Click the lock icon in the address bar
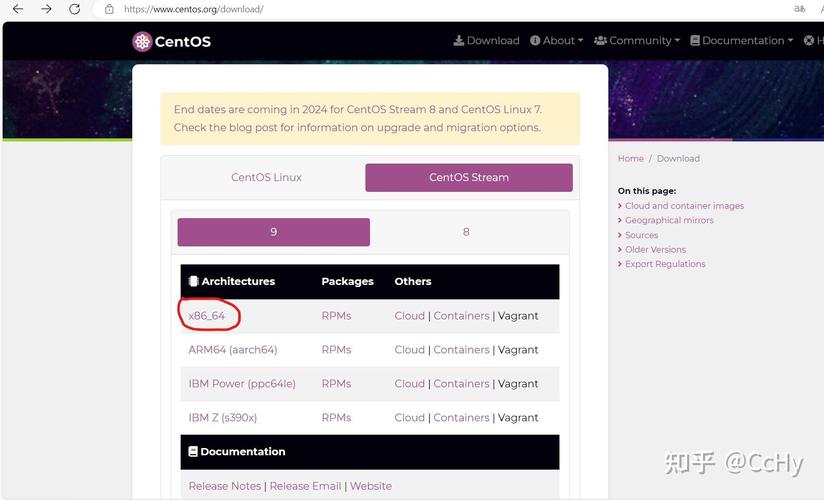The height and width of the screenshot is (500, 824). 109,9
